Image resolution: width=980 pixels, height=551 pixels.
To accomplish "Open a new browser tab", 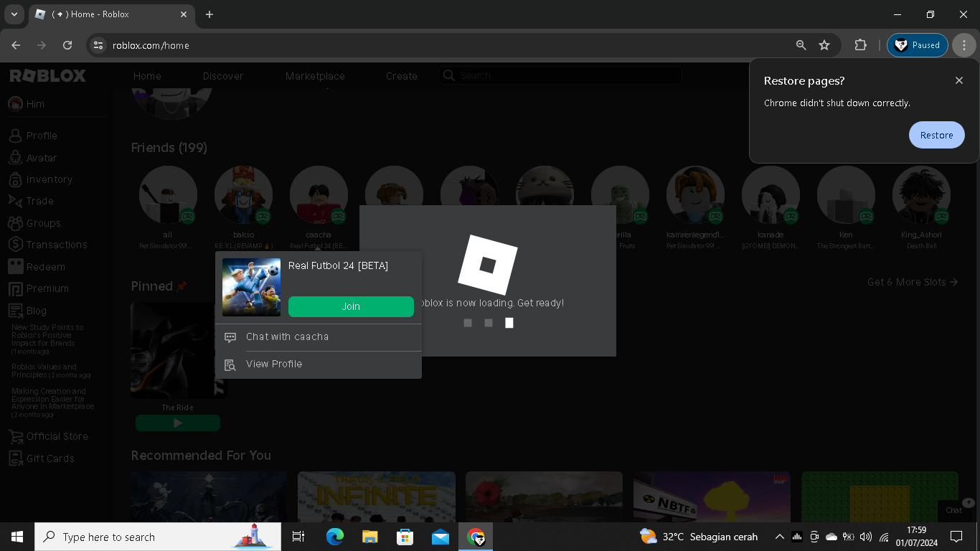I will point(209,14).
